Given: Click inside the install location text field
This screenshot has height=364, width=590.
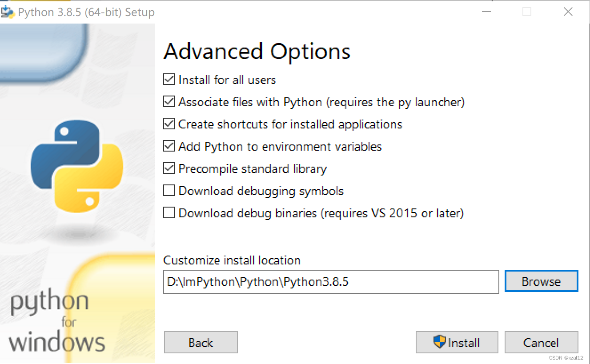Looking at the screenshot, I should tap(331, 281).
